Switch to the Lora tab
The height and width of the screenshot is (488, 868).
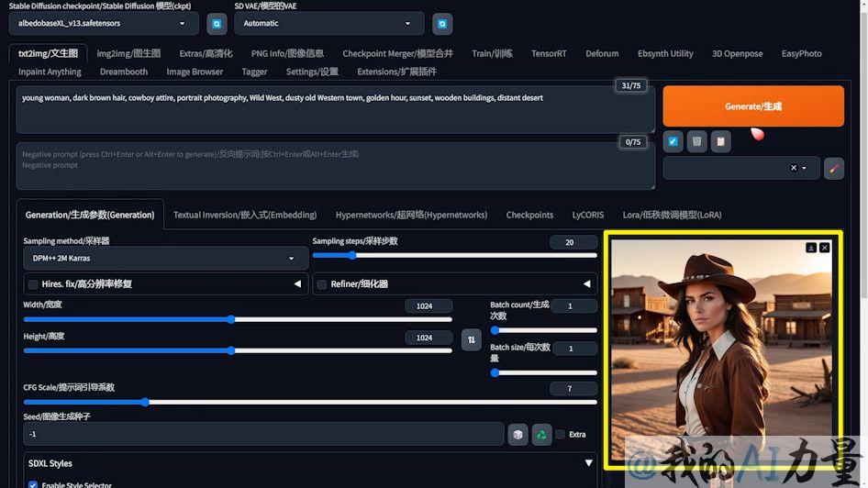672,215
